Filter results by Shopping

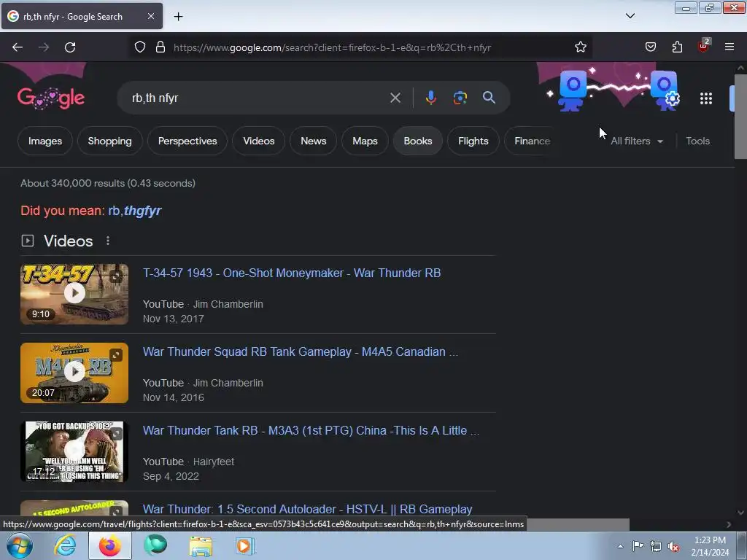[x=109, y=141]
